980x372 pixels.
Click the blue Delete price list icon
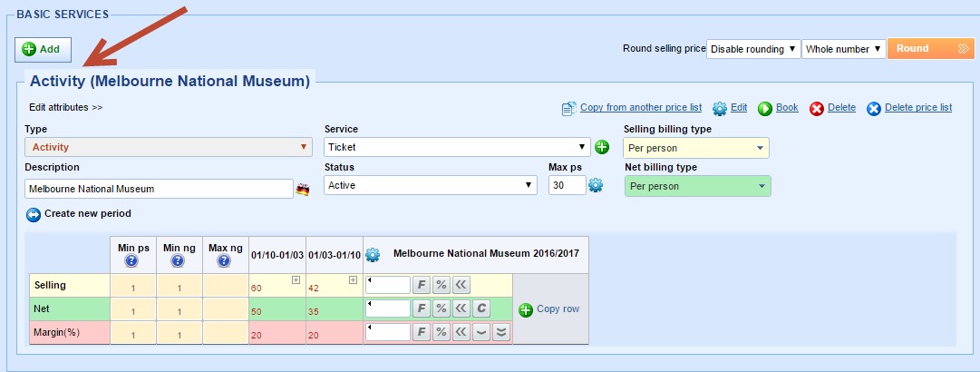(x=874, y=109)
